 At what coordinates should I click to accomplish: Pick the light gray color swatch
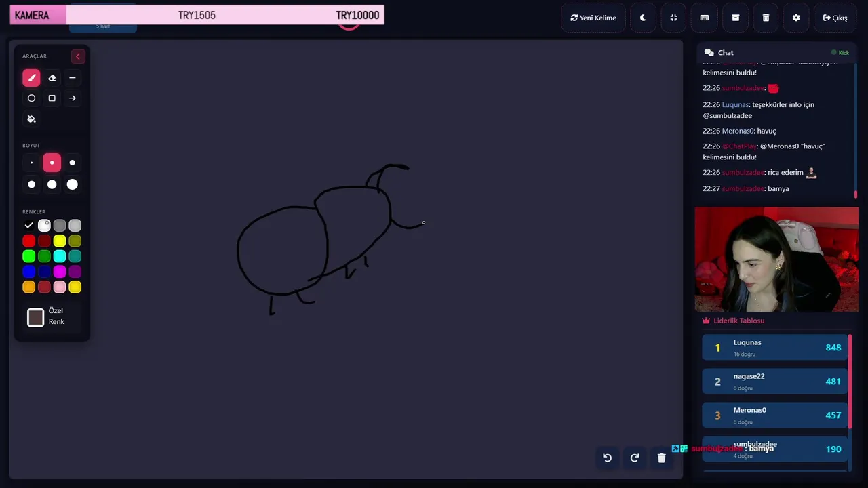[x=75, y=226]
